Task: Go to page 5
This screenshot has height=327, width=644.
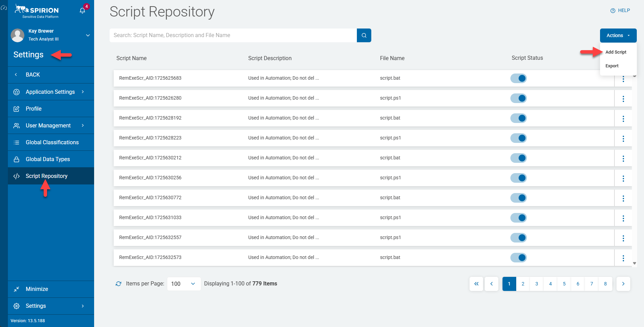Action: [x=564, y=284]
